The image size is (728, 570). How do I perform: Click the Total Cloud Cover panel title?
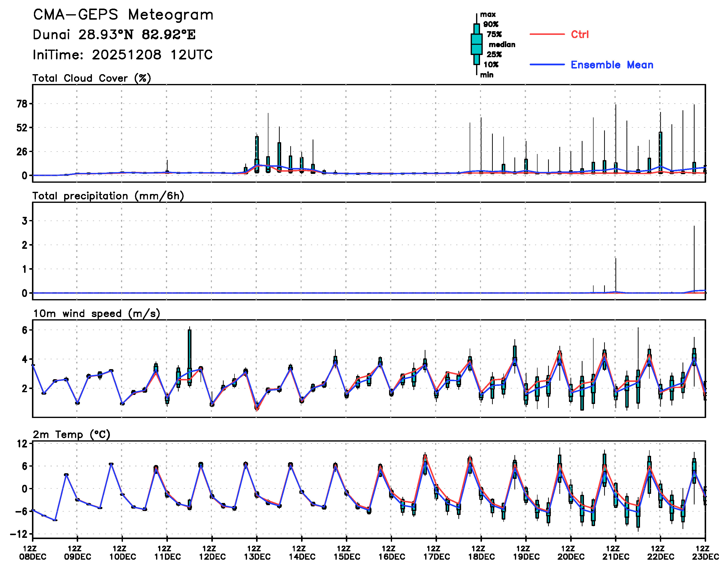coord(91,78)
